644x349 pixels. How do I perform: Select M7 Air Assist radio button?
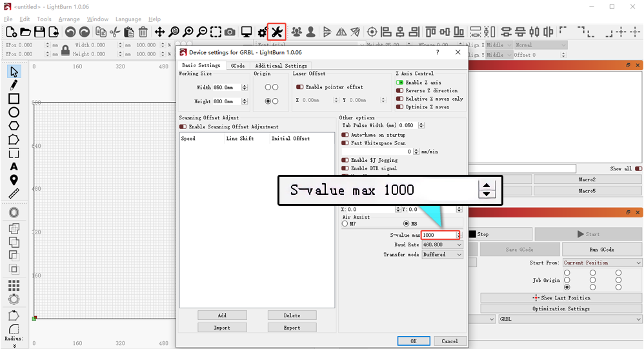coord(345,224)
